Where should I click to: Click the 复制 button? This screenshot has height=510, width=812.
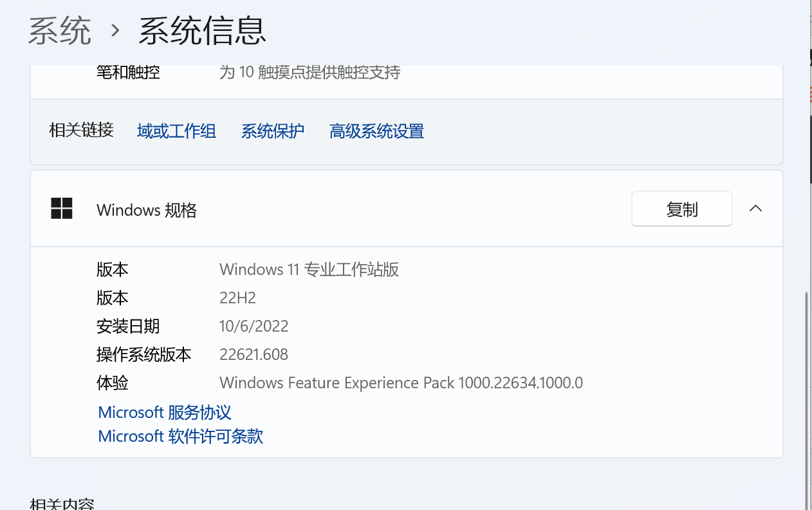click(x=682, y=209)
